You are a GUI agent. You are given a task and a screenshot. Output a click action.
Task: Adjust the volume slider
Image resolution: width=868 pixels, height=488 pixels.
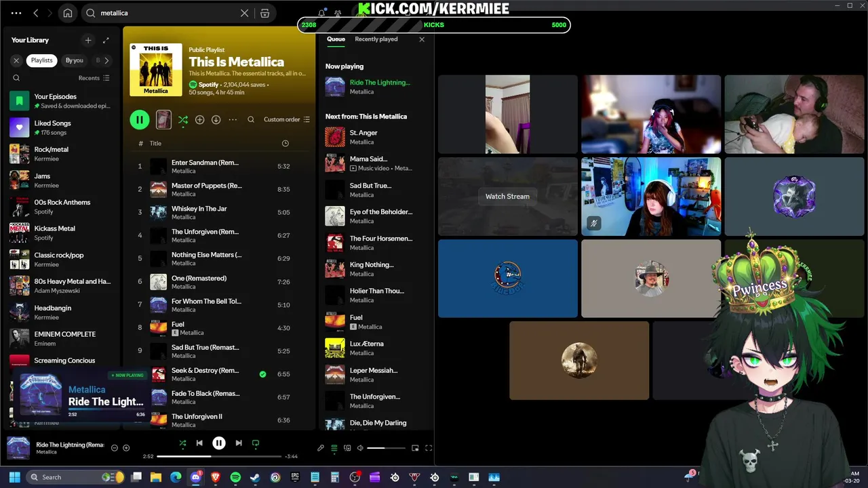click(x=386, y=448)
